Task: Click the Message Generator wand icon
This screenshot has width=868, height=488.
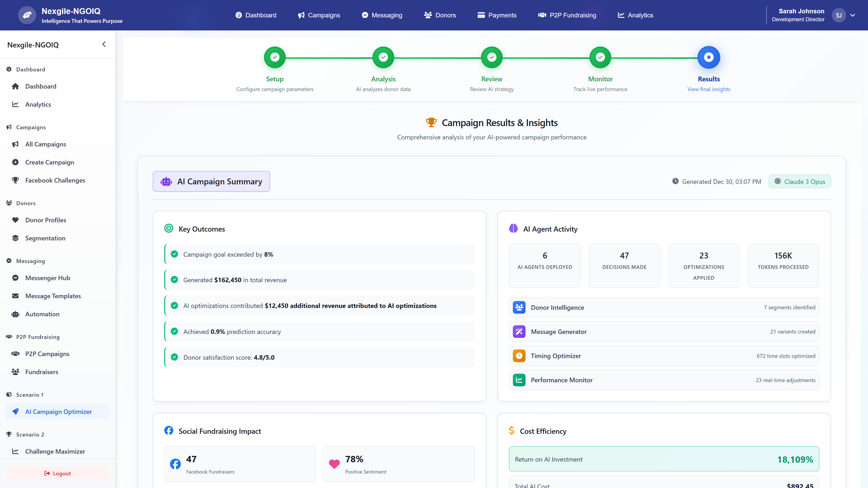Action: point(519,331)
